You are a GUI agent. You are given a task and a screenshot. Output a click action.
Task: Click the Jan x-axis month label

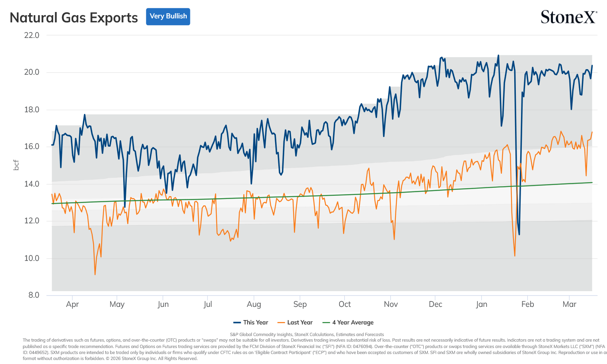[x=481, y=304]
